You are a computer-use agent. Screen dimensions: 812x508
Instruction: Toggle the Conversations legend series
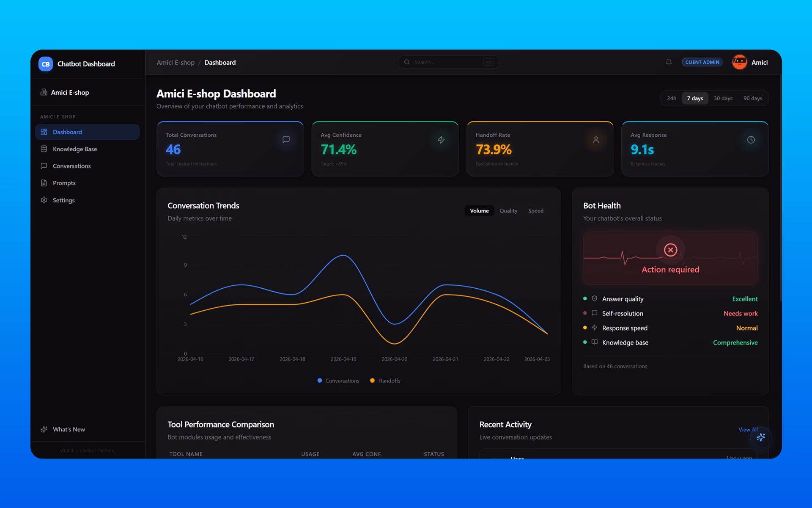[338, 381]
